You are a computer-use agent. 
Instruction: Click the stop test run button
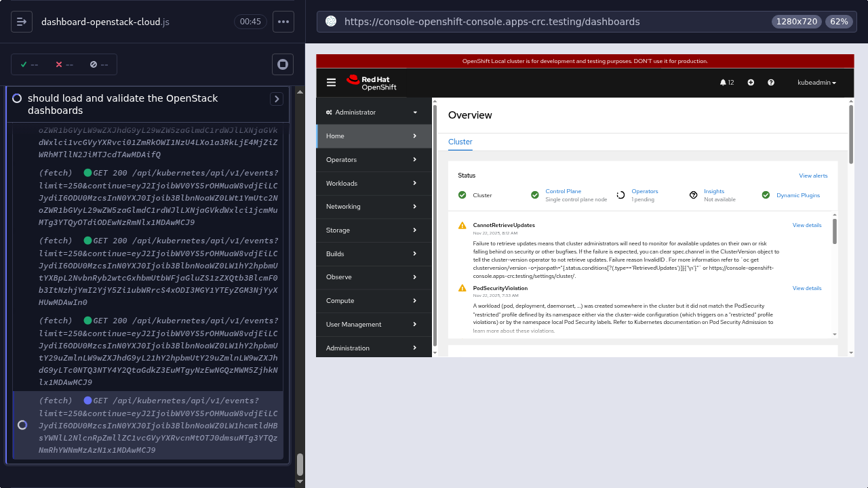283,64
